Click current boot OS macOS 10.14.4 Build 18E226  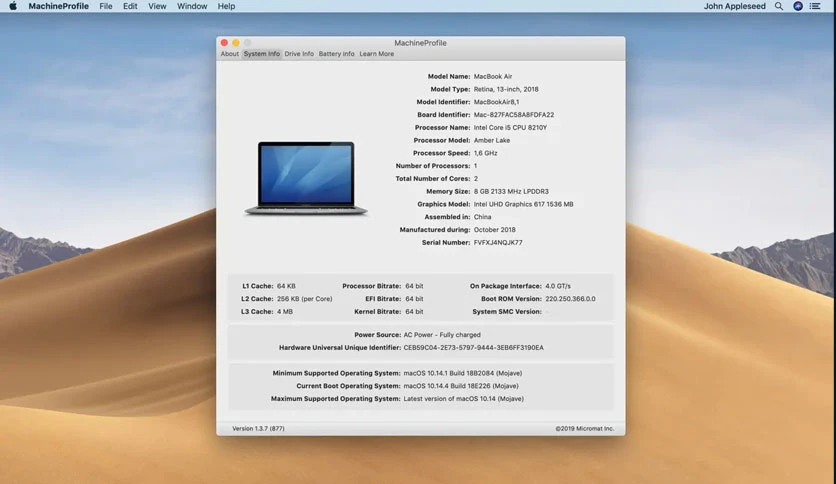click(461, 386)
